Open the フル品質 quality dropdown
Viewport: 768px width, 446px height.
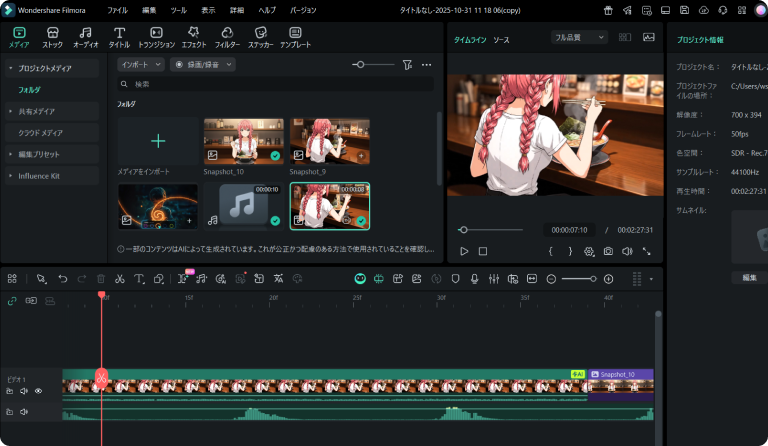pos(579,37)
